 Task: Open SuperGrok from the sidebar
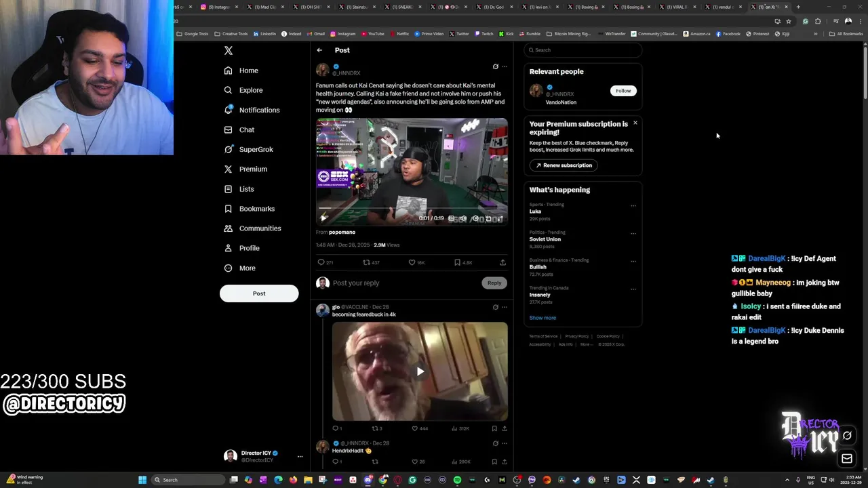(x=248, y=149)
